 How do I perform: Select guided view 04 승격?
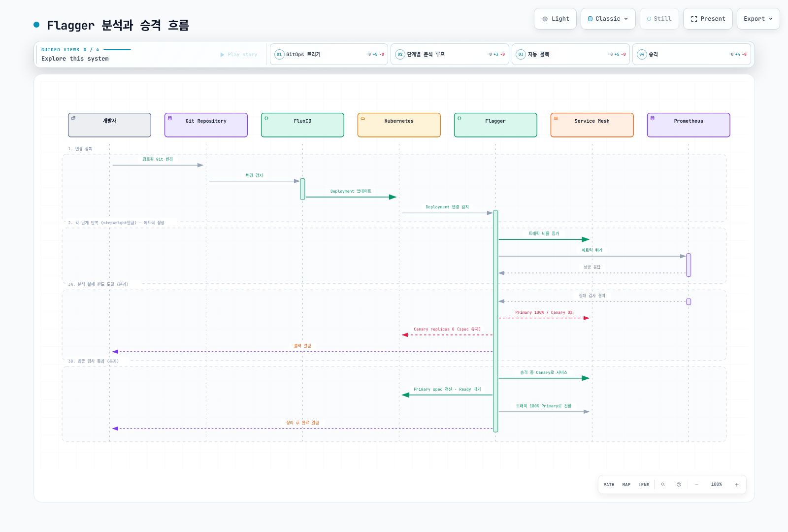[x=691, y=54]
